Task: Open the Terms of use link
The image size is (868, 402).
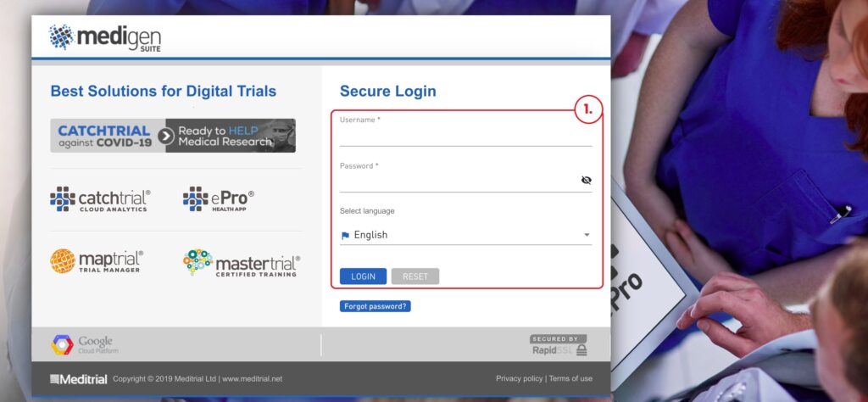Action: tap(570, 379)
